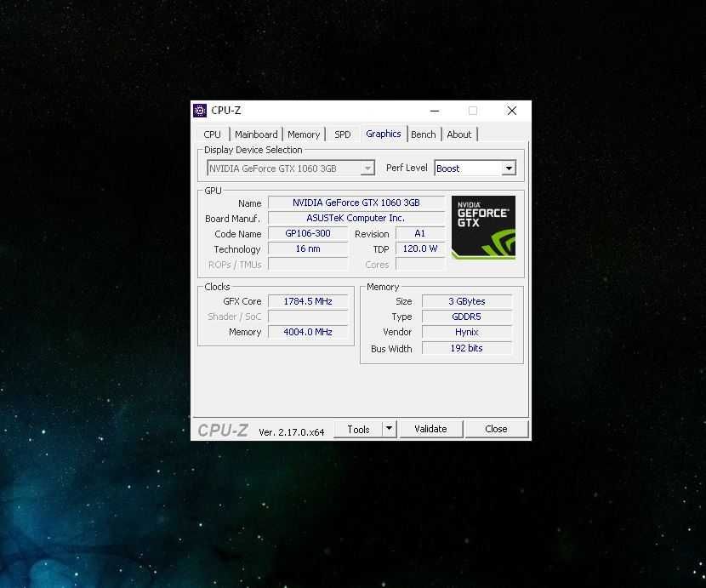Open the SPD tab
706x588 pixels.
(x=342, y=134)
